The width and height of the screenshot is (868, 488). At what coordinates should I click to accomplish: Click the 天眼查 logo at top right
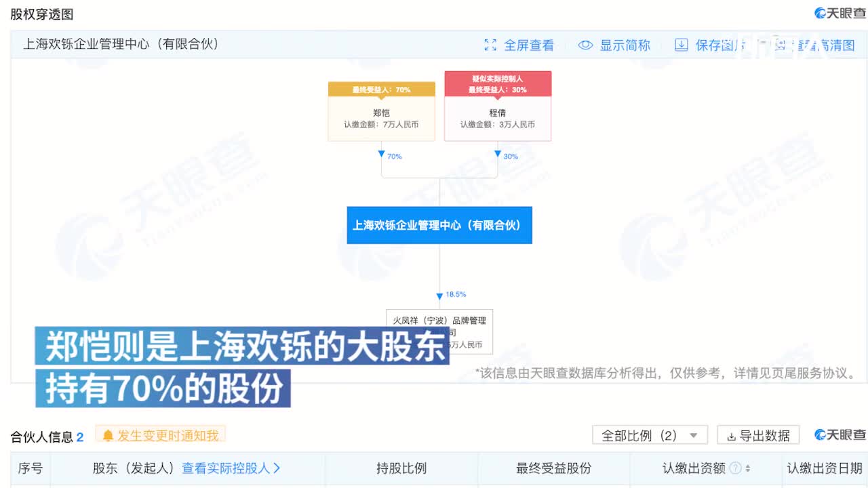point(840,14)
